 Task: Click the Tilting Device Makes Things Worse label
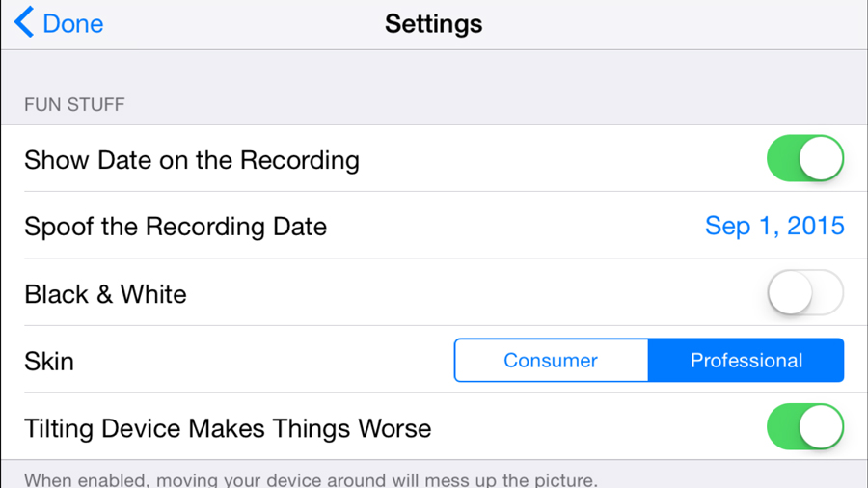point(228,428)
